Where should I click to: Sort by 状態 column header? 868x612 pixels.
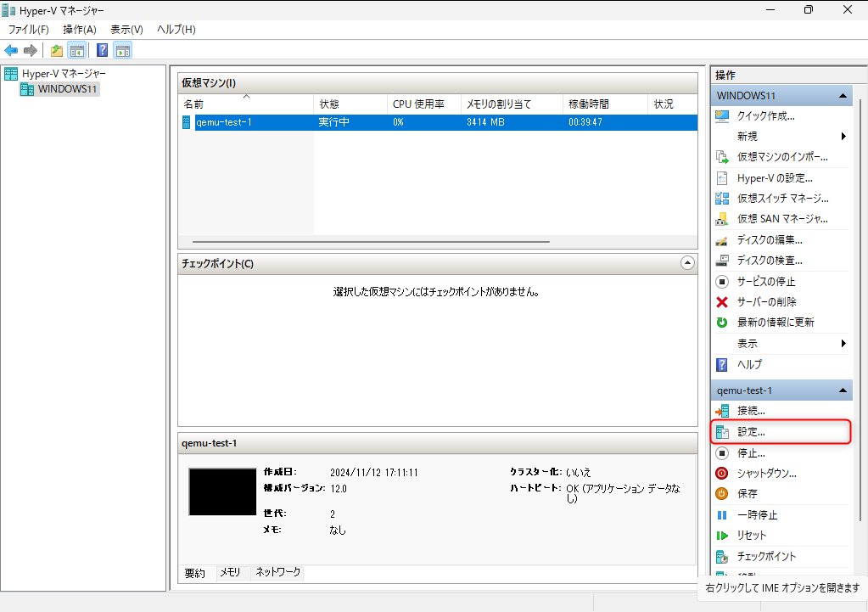(x=350, y=104)
